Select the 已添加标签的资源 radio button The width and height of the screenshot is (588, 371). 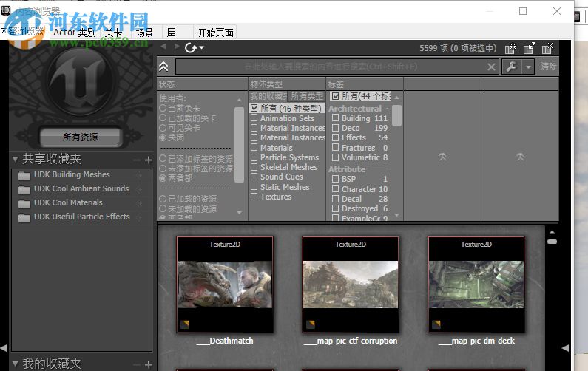(x=163, y=158)
